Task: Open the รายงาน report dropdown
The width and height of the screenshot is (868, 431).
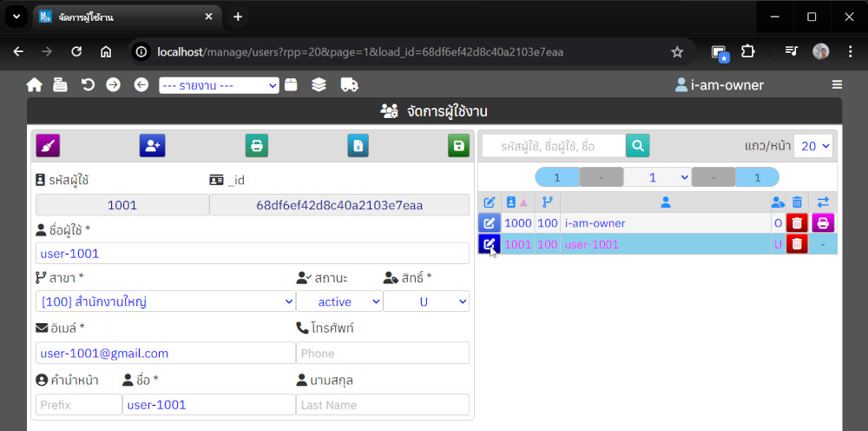Action: [x=219, y=85]
